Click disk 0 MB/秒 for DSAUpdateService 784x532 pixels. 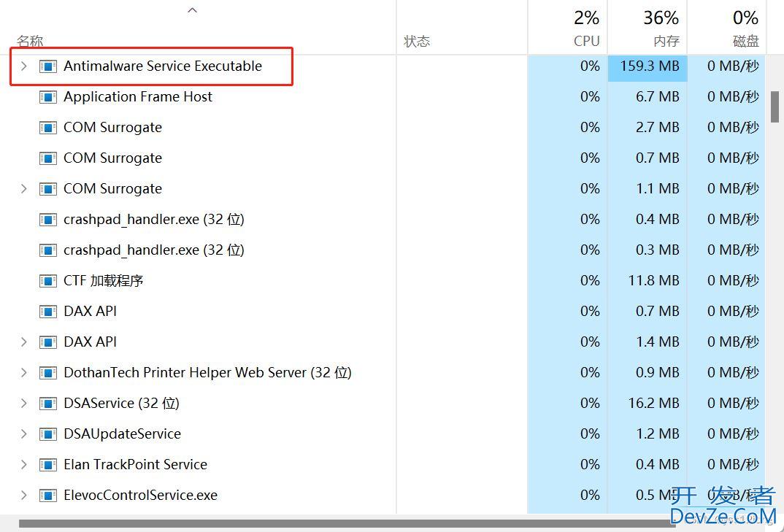click(x=733, y=434)
